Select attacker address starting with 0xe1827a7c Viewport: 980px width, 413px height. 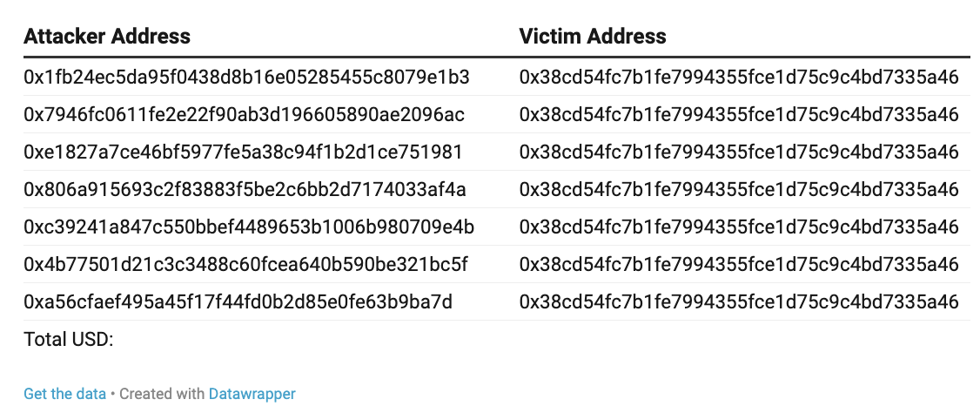(243, 152)
